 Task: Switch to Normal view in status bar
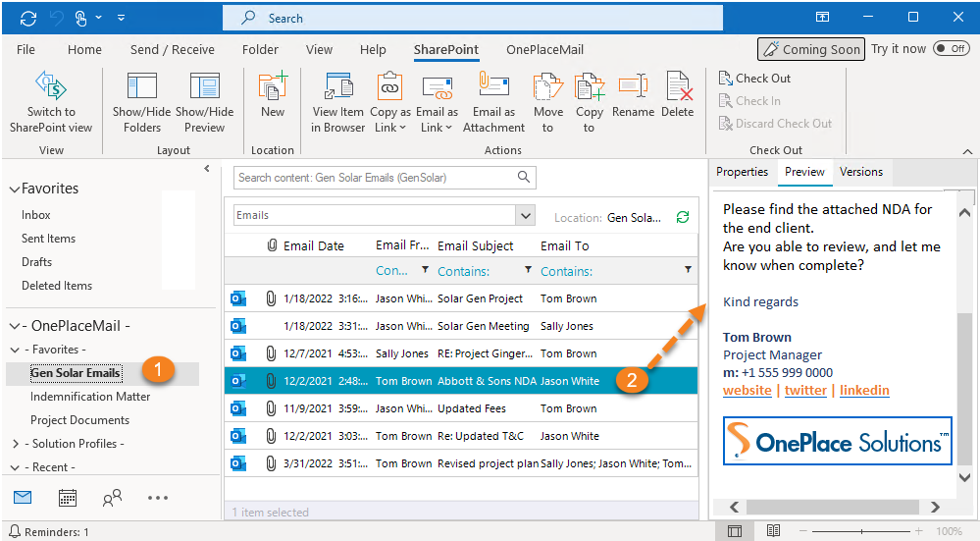pos(735,531)
